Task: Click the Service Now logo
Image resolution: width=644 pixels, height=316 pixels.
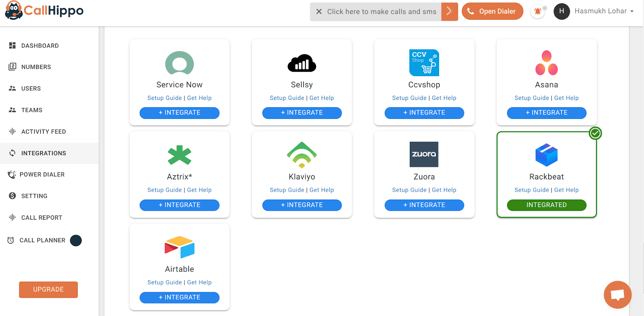Action: point(180,63)
